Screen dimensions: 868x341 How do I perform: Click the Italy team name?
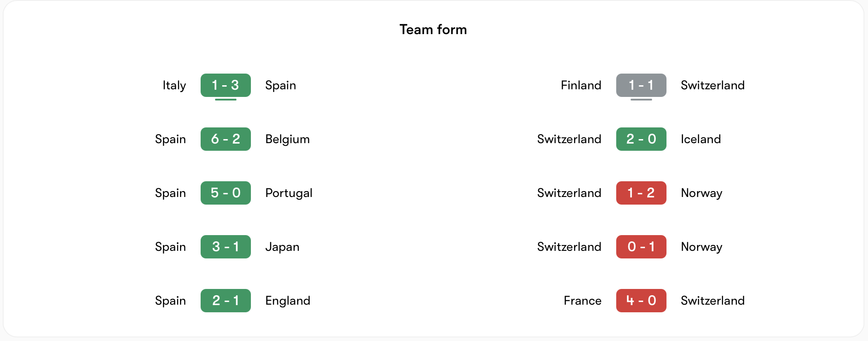pyautogui.click(x=174, y=85)
